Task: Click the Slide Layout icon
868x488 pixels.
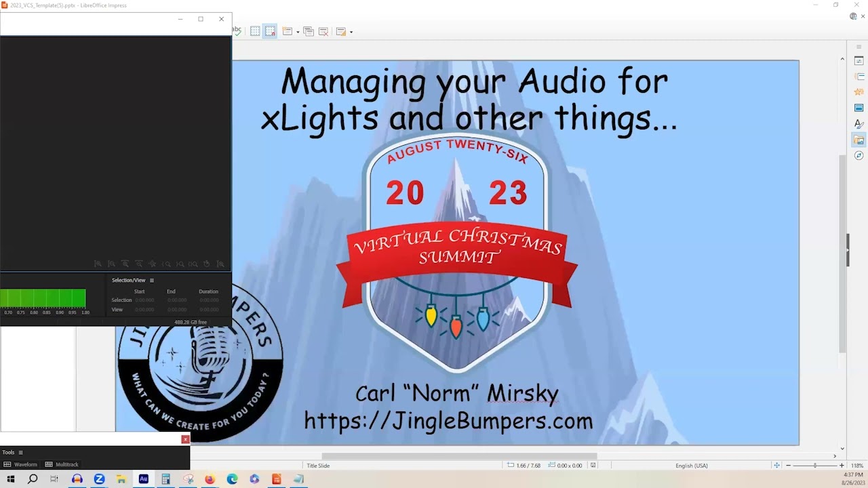Action: pyautogui.click(x=340, y=31)
